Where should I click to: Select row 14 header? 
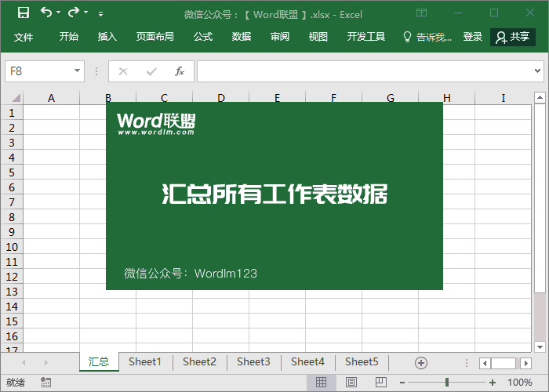point(12,307)
